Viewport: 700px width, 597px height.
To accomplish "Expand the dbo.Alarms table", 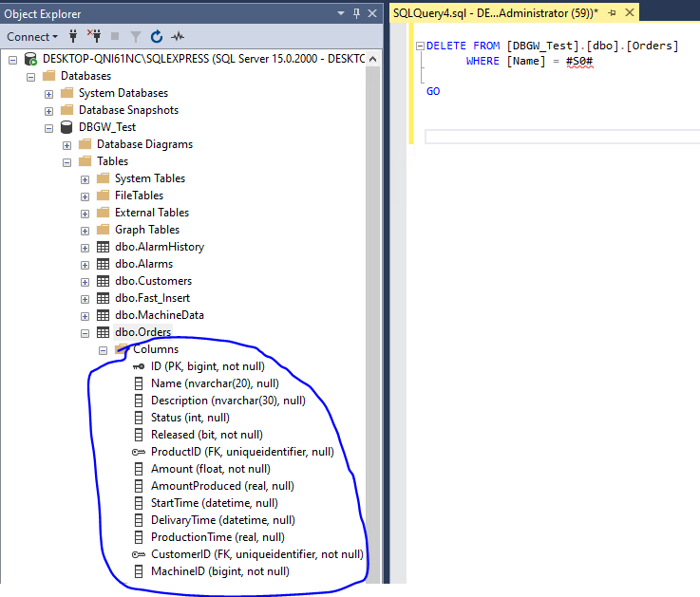I will (85, 265).
